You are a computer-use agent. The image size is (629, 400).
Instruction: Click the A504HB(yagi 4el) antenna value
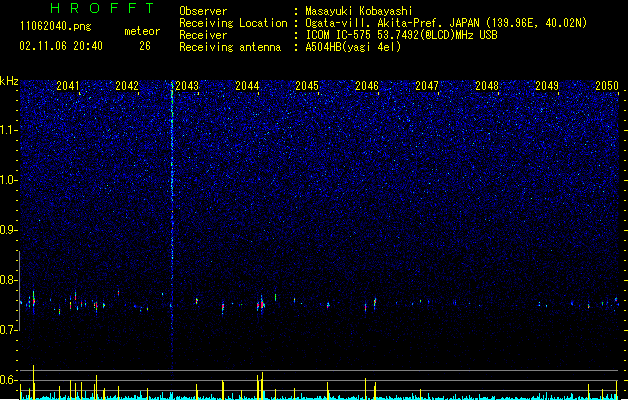(353, 47)
